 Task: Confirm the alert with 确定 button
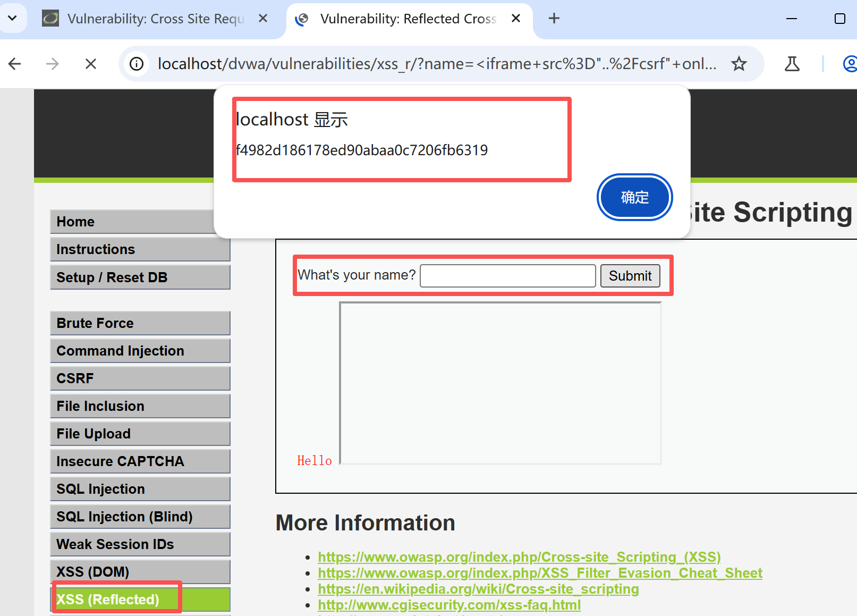click(x=635, y=197)
